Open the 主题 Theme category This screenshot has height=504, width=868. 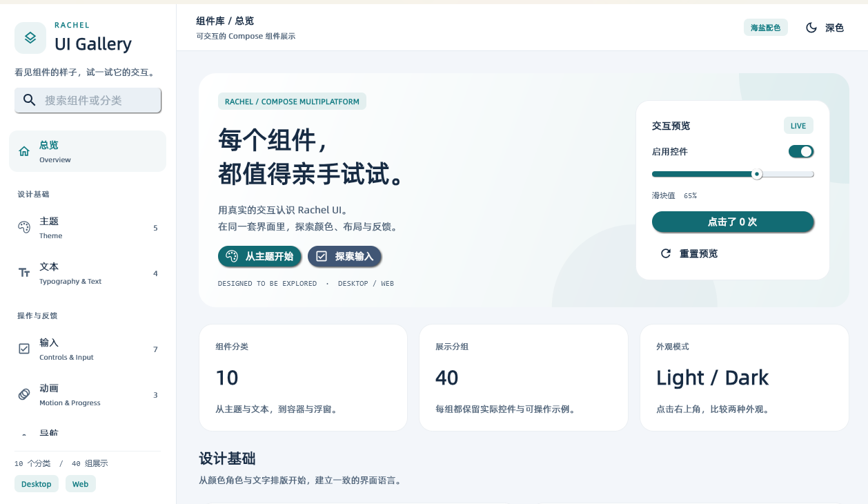88,227
